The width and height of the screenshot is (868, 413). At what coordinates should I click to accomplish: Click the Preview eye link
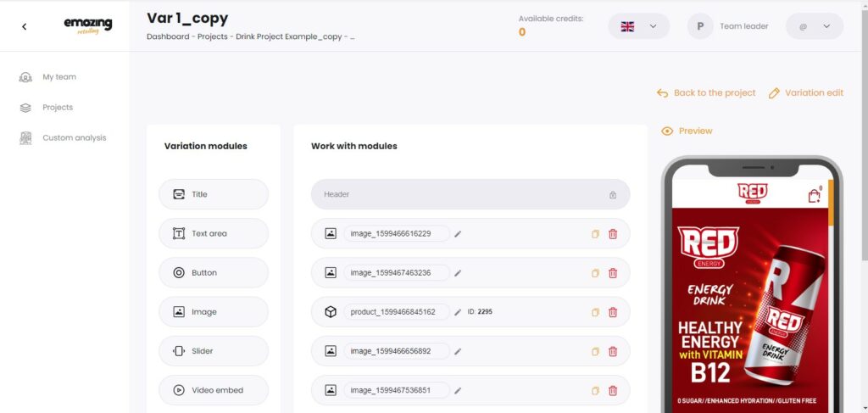687,131
